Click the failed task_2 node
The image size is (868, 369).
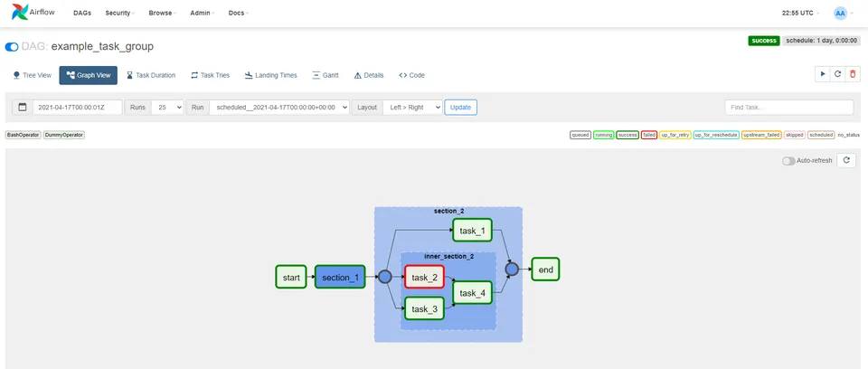(x=424, y=277)
